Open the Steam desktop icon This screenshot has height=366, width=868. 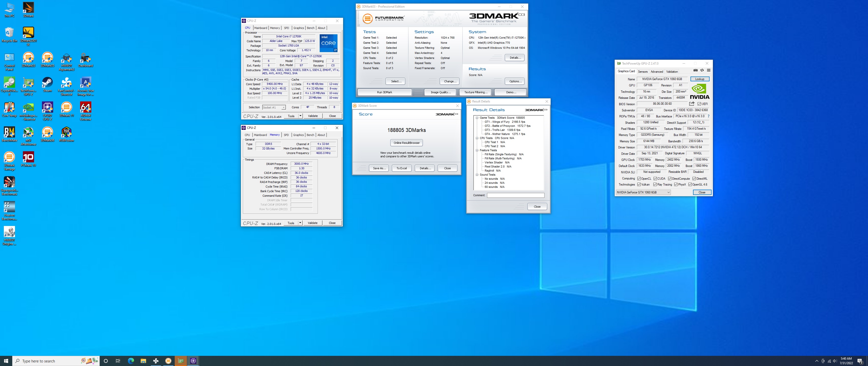pos(47,85)
